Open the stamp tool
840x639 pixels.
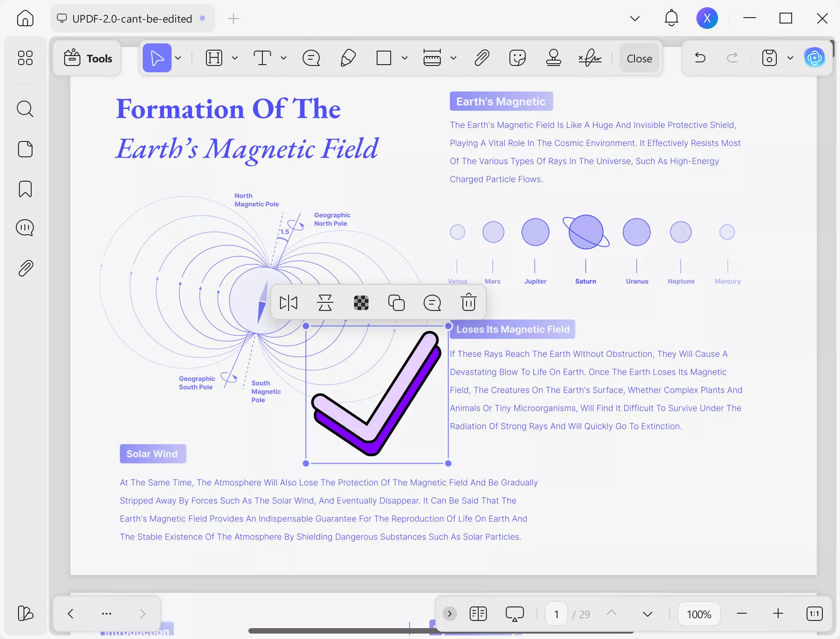(x=554, y=58)
